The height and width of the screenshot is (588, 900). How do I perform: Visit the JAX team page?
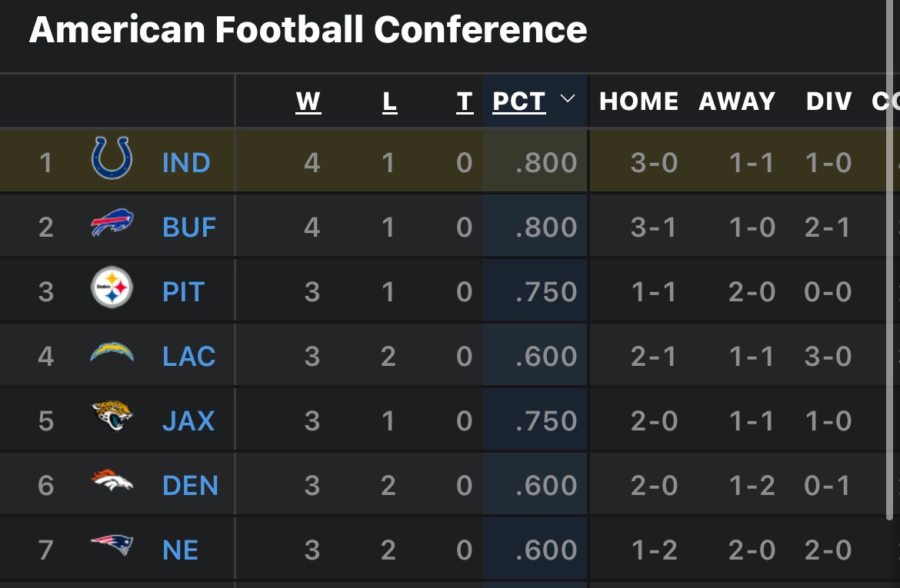click(x=188, y=421)
